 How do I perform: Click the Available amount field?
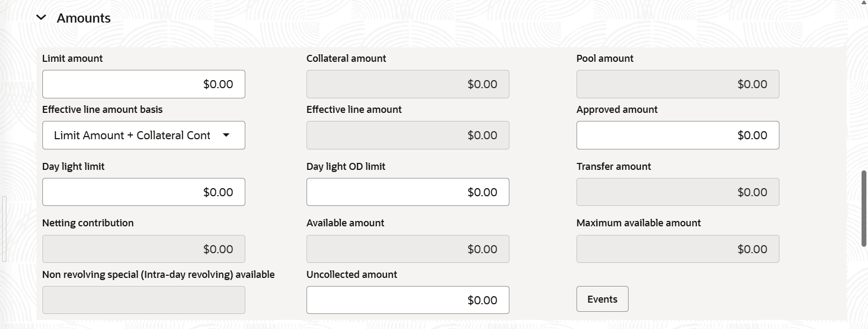[x=407, y=249]
